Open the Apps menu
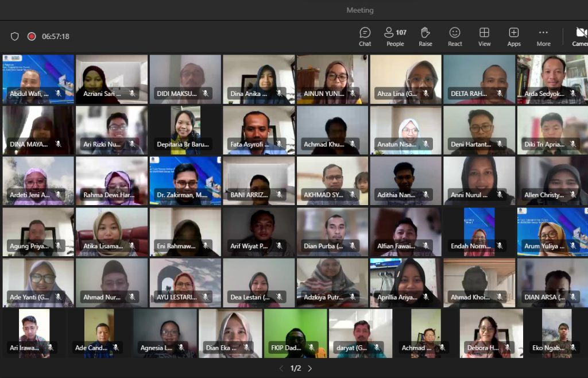Screen dimensions: 588x378 (x=514, y=36)
